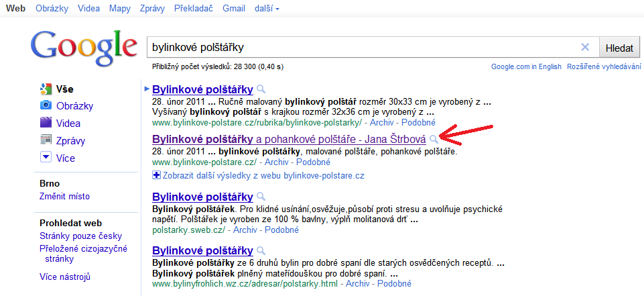Select Přeložené cizojazyčné stránky filter
Image resolution: width=644 pixels, height=296 pixels.
click(83, 254)
